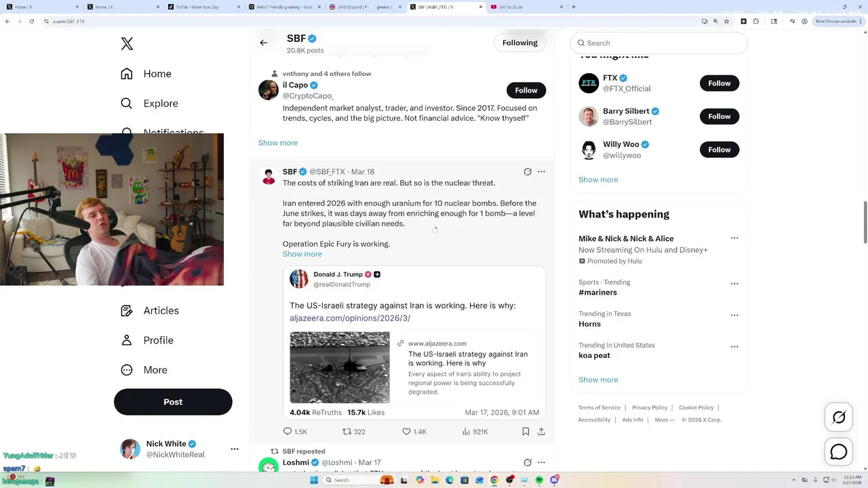The image size is (868, 488).
Task: Go to Home in X sidebar
Action: 146,74
